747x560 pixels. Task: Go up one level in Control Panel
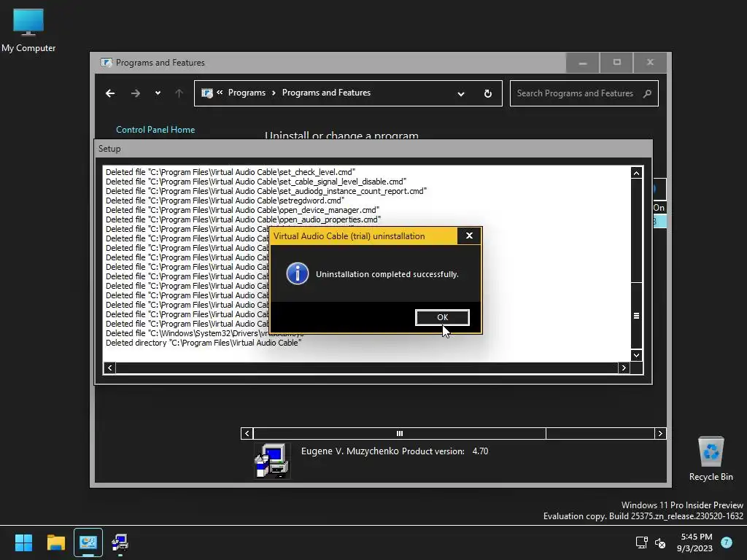click(179, 93)
